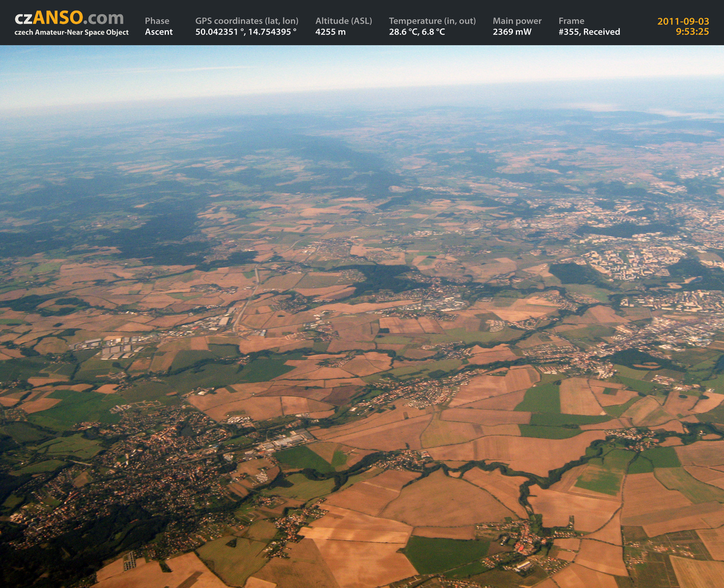Click the 'Ascent' phase value

coord(159,32)
